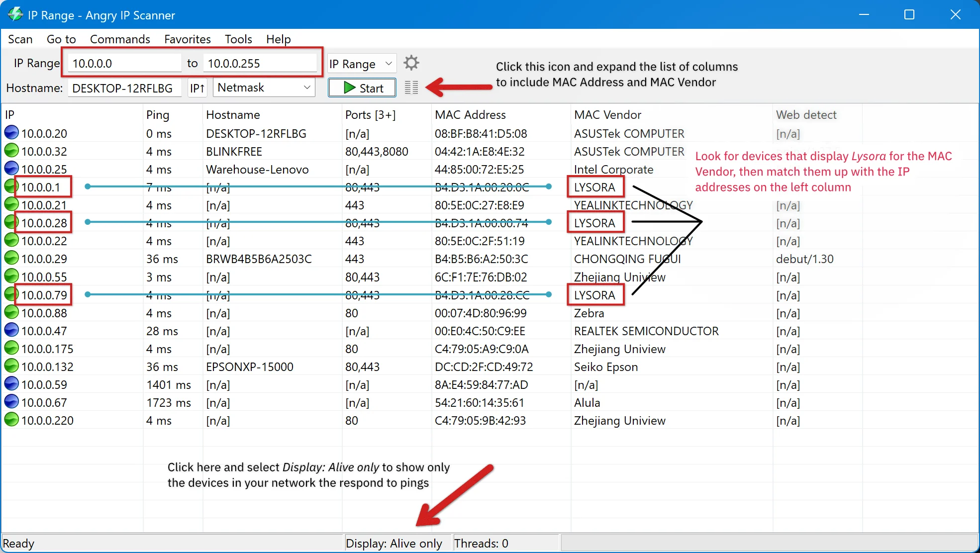The width and height of the screenshot is (980, 553).
Task: Sort by the Web detect column header
Action: (817, 115)
